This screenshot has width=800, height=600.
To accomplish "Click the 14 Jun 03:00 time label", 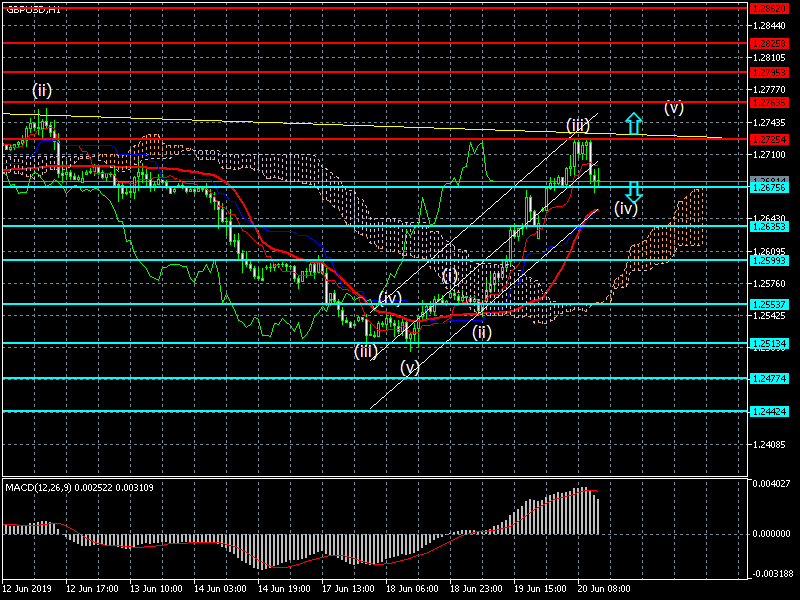I will coord(220,588).
